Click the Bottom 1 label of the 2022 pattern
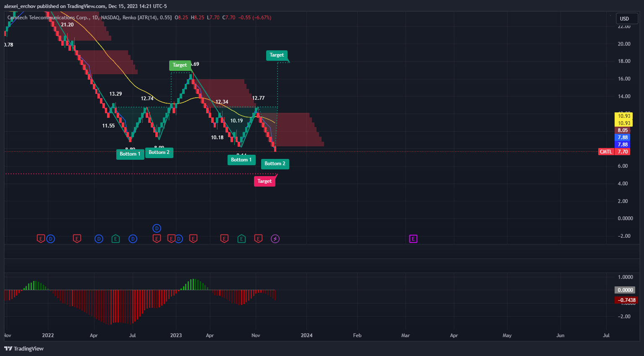 (130, 154)
